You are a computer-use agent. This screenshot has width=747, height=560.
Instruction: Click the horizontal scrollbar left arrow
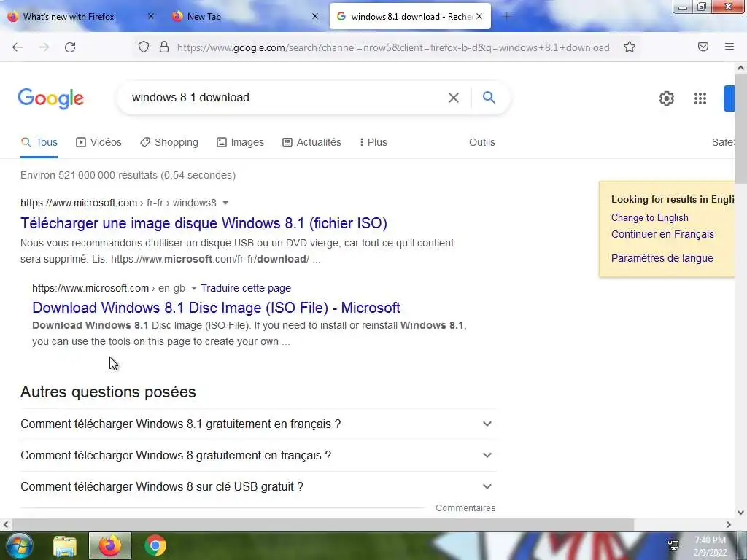5,524
